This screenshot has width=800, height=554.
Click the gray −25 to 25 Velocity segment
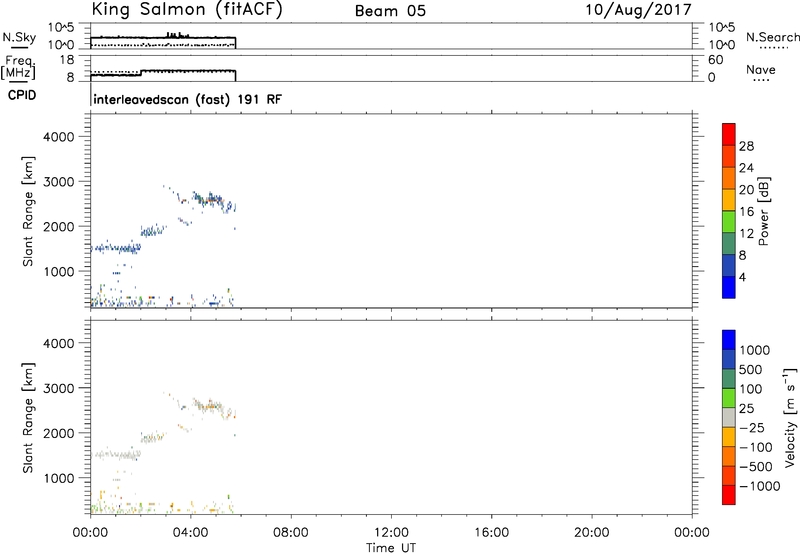(729, 418)
